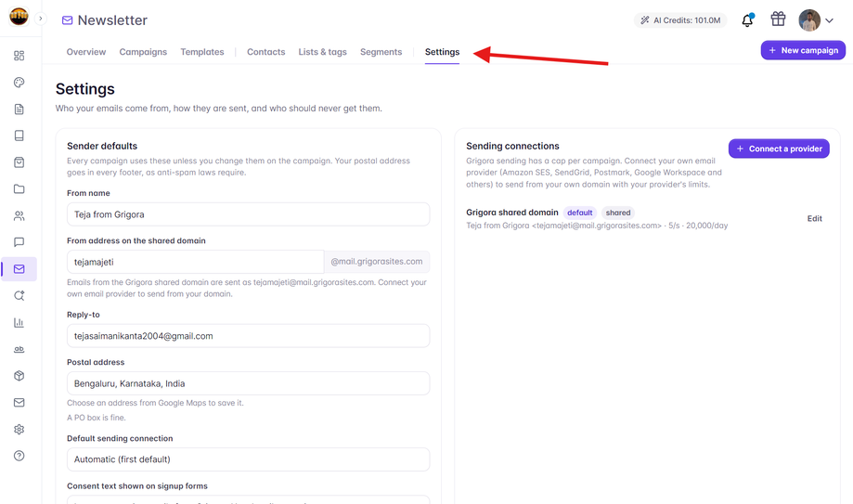
Task: Go to the Lists & tags tab
Action: point(322,52)
